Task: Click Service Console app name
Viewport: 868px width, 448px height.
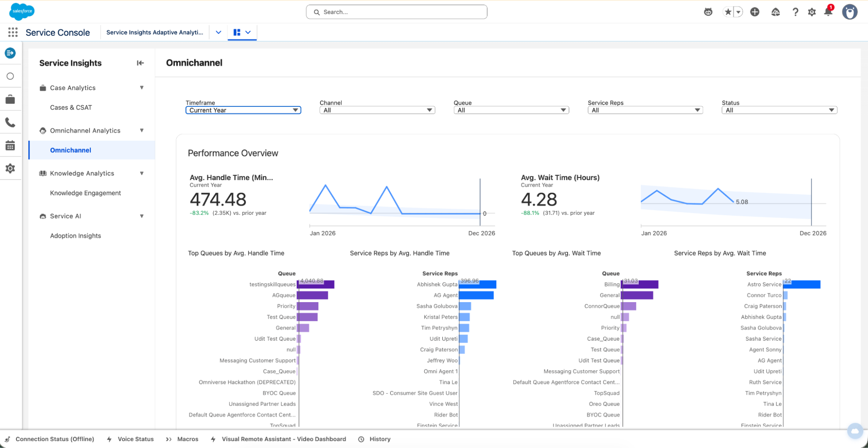Action: [x=58, y=33]
